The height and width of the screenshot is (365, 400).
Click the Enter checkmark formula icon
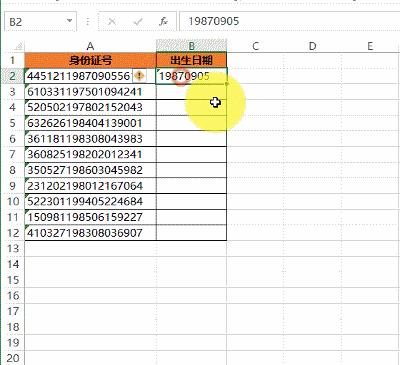(x=138, y=22)
